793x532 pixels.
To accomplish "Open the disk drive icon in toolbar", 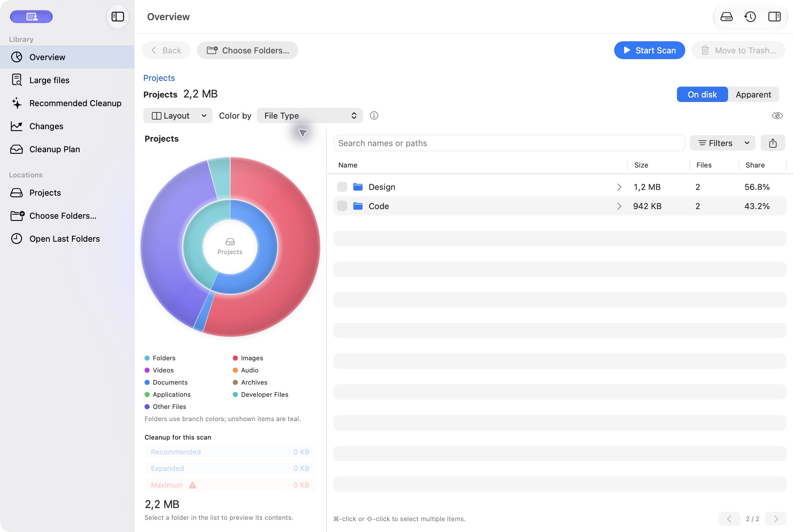I will 726,17.
